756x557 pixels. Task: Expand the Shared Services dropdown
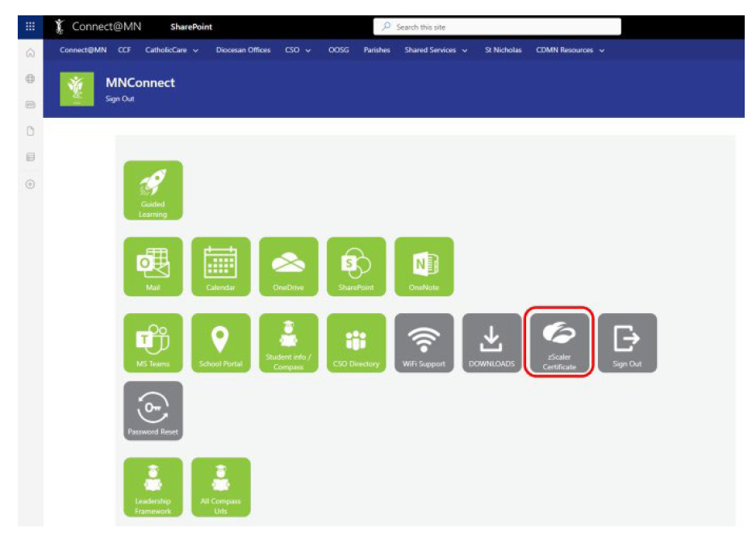coord(436,50)
